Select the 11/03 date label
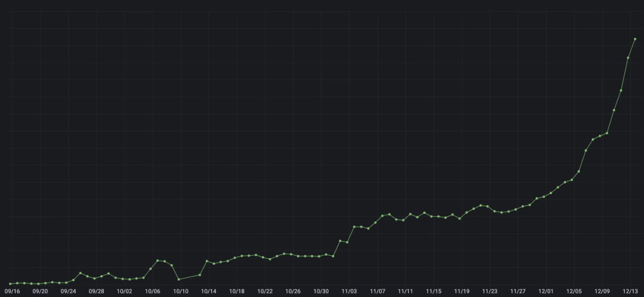 (349, 292)
